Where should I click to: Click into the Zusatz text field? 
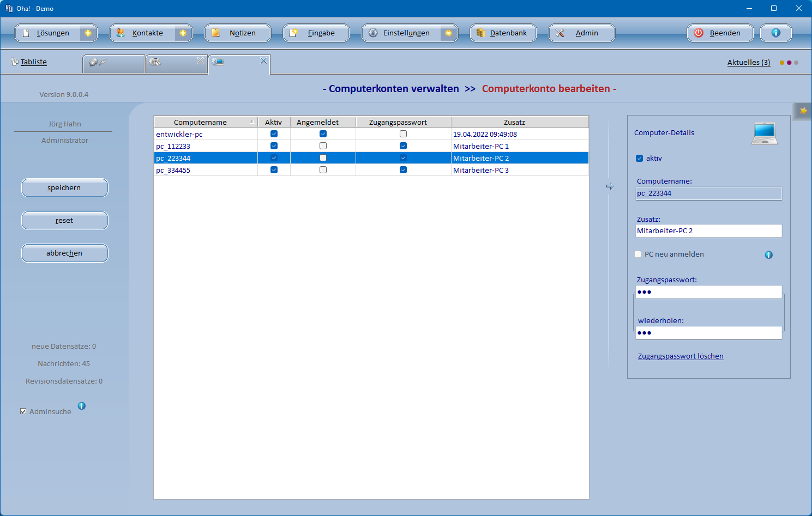click(x=708, y=231)
